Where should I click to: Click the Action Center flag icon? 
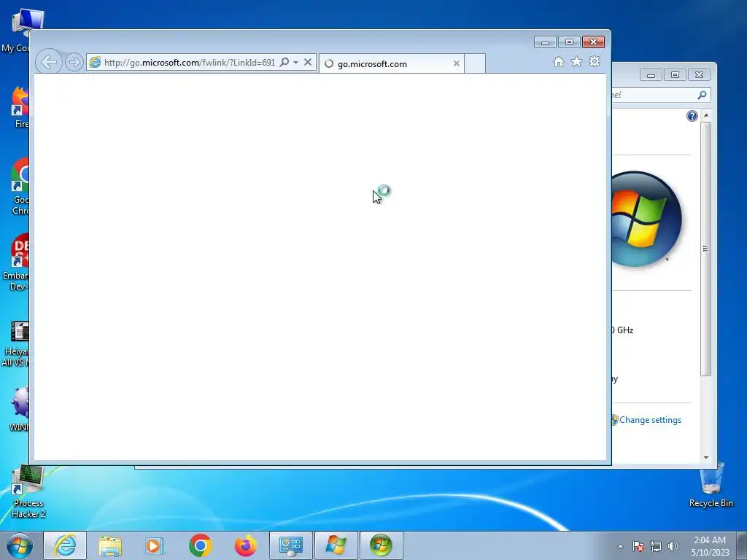pyautogui.click(x=638, y=546)
